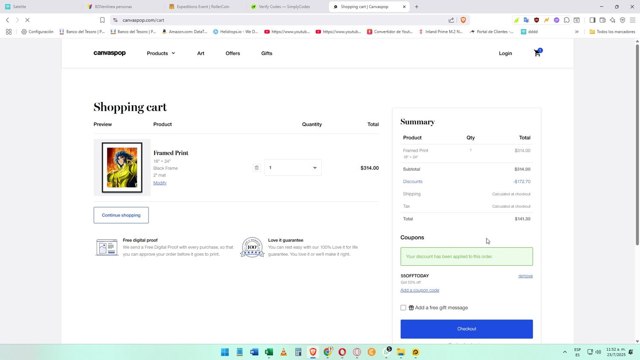Click the clock and date in taskbar

point(615,352)
